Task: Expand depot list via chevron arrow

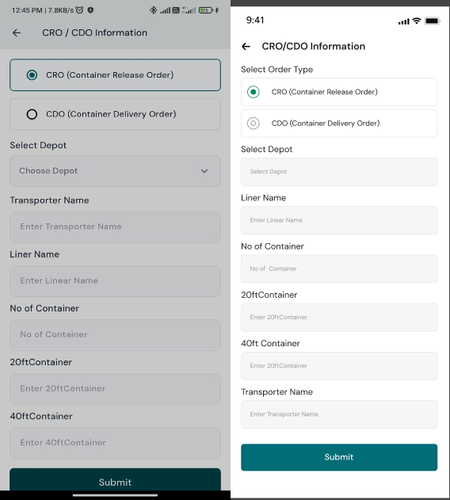Action: point(204,171)
